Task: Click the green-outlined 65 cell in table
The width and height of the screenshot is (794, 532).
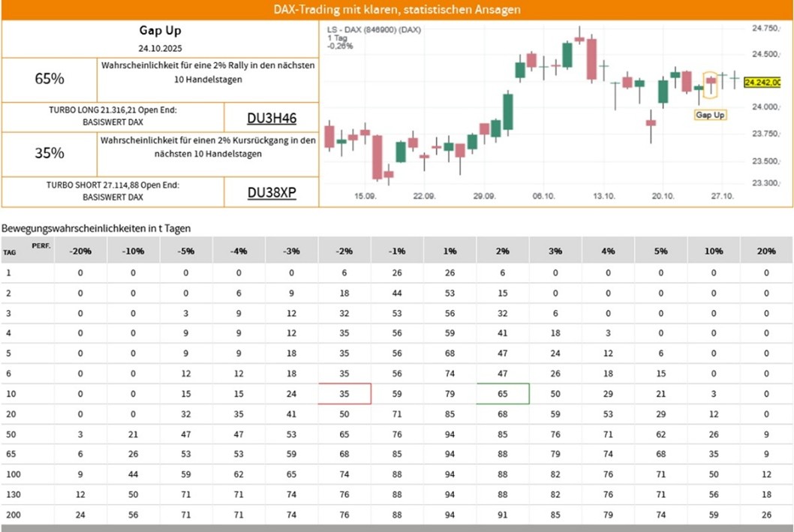Action: click(503, 393)
